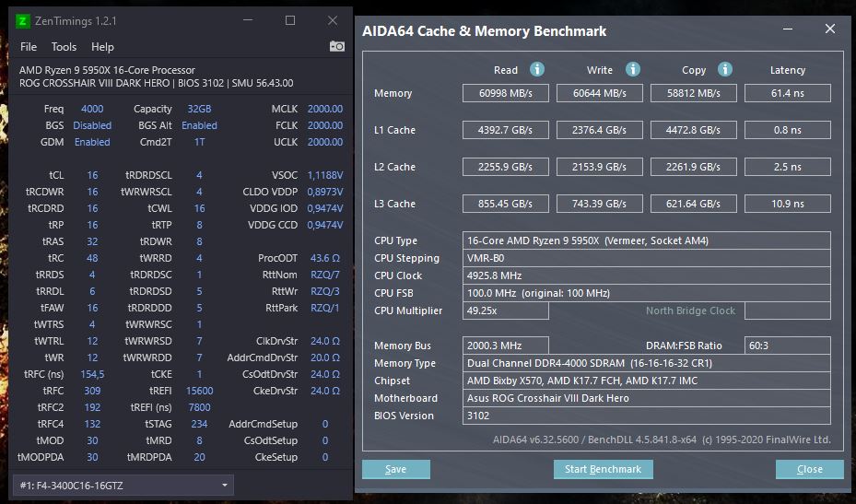Click the Save button in AIDA64
Viewport: 856px width, 504px height.
click(x=395, y=469)
